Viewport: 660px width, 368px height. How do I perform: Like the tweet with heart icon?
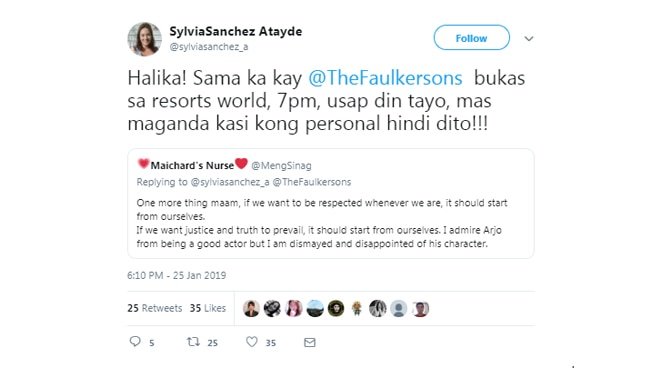pyautogui.click(x=252, y=342)
